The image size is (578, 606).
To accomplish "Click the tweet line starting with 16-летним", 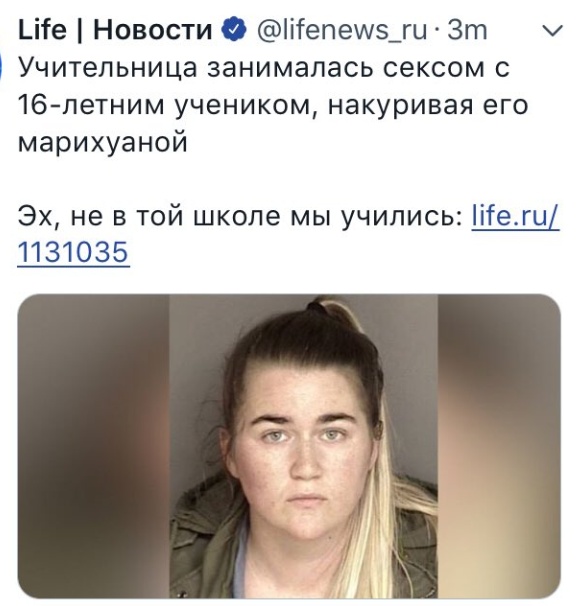I will (273, 106).
